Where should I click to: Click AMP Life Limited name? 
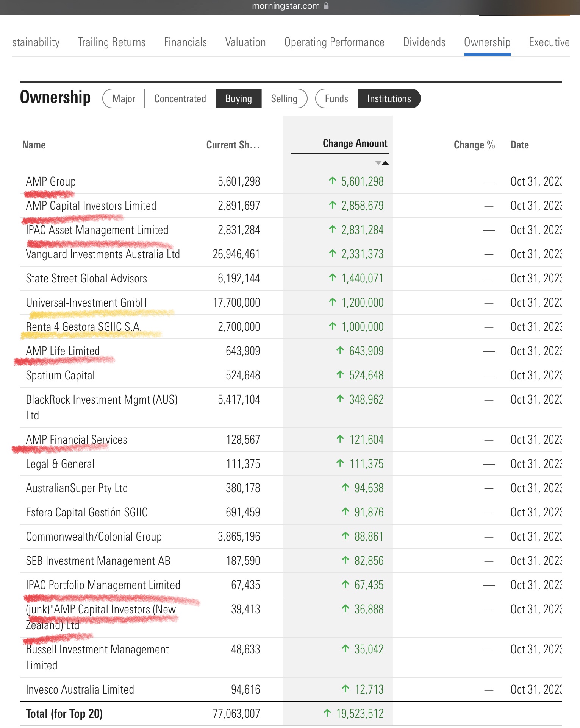point(63,351)
